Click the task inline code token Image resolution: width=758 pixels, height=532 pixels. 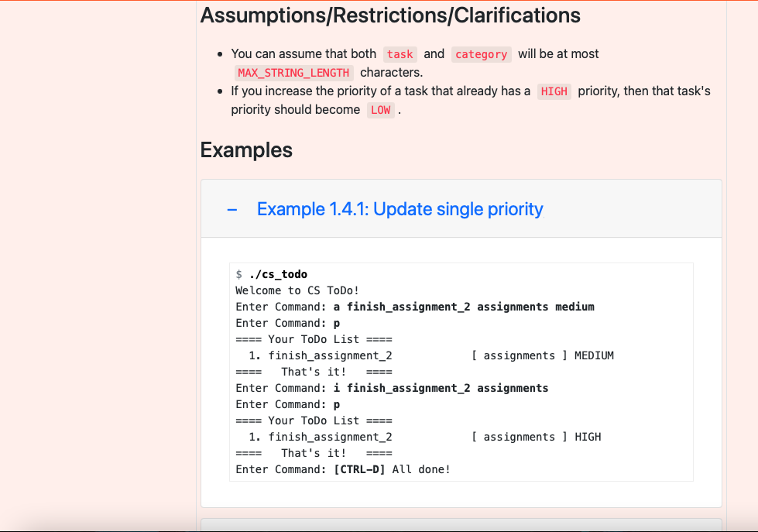(x=400, y=53)
